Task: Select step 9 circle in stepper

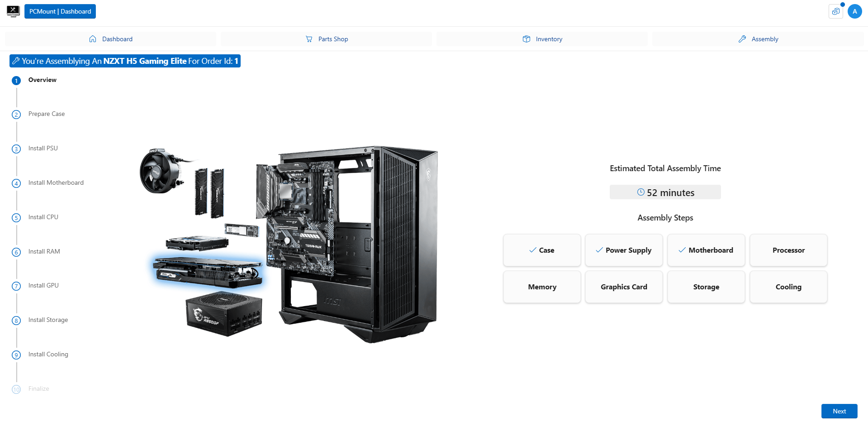Action: click(x=16, y=355)
